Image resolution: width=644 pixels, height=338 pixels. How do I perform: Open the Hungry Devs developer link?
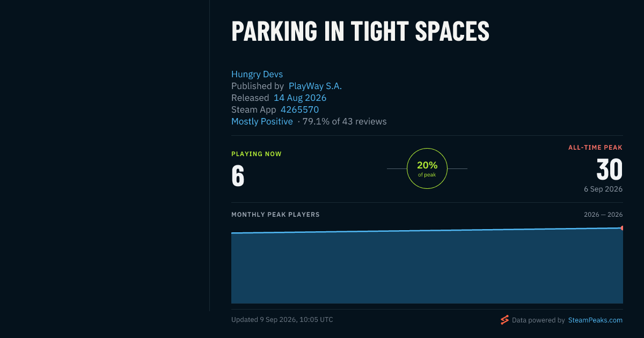(257, 74)
